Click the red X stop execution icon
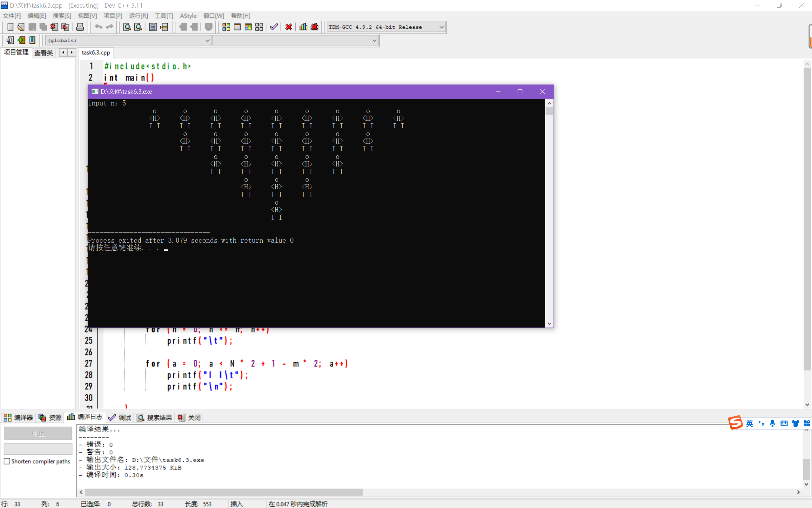Image resolution: width=812 pixels, height=508 pixels. click(x=288, y=27)
